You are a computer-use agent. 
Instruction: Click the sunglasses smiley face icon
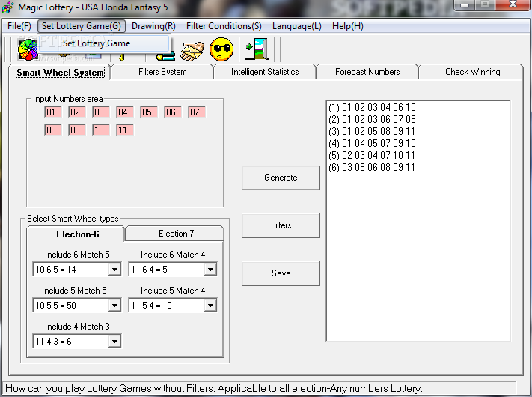pos(221,49)
